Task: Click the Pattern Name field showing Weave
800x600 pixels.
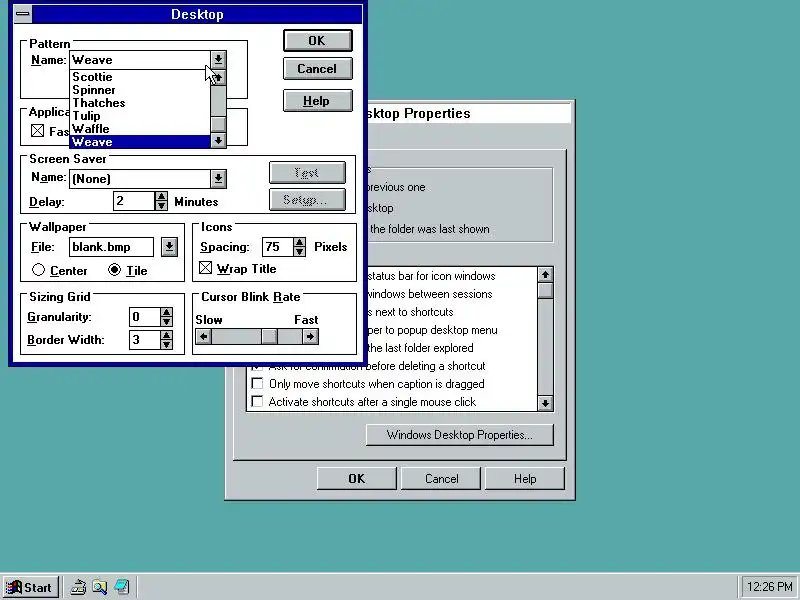Action: [140, 60]
